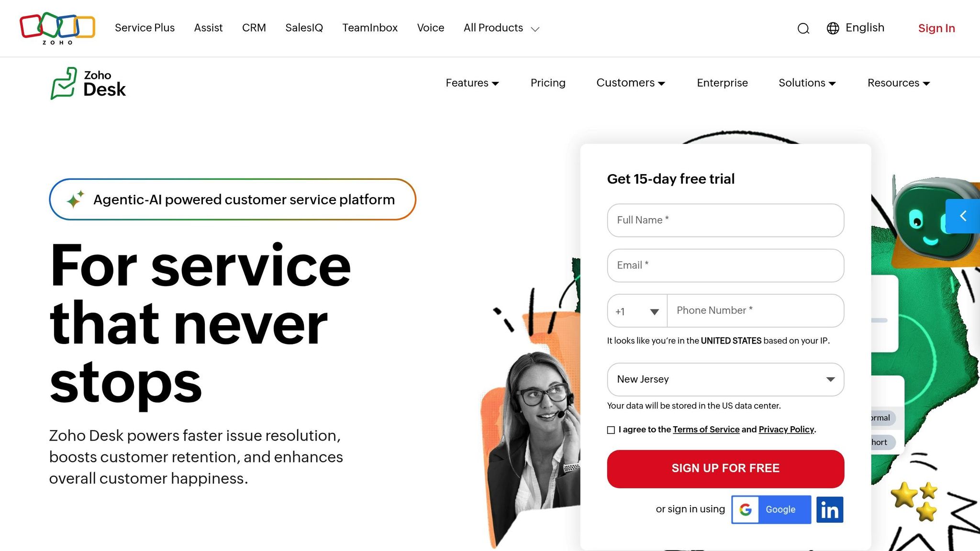Click the Zoho logo in header

click(x=57, y=28)
